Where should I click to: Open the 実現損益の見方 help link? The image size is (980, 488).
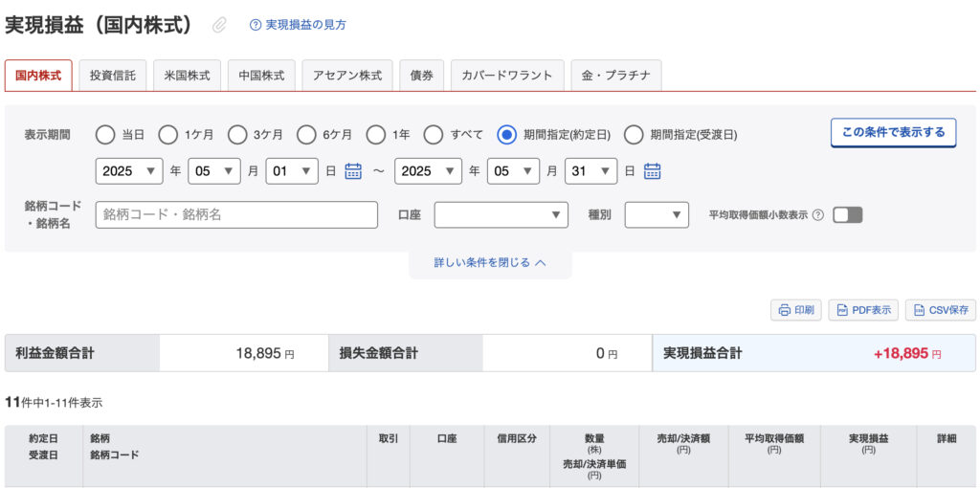[298, 25]
